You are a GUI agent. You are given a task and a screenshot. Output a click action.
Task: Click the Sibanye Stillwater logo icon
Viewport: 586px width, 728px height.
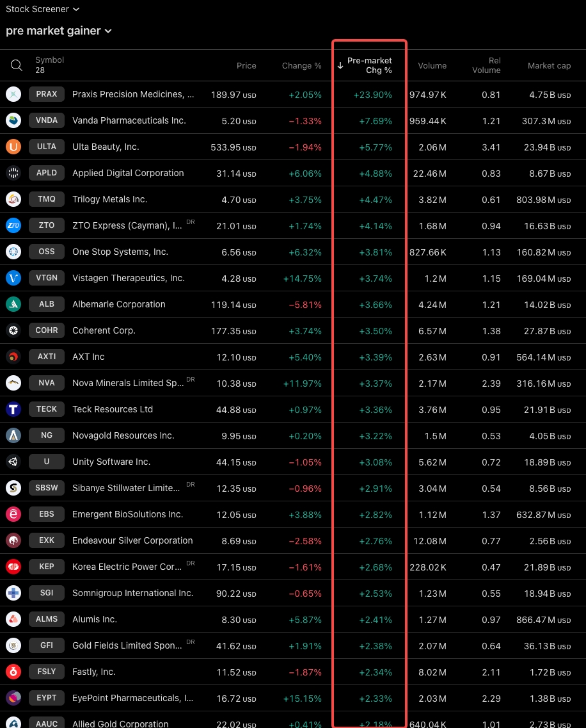click(x=13, y=488)
